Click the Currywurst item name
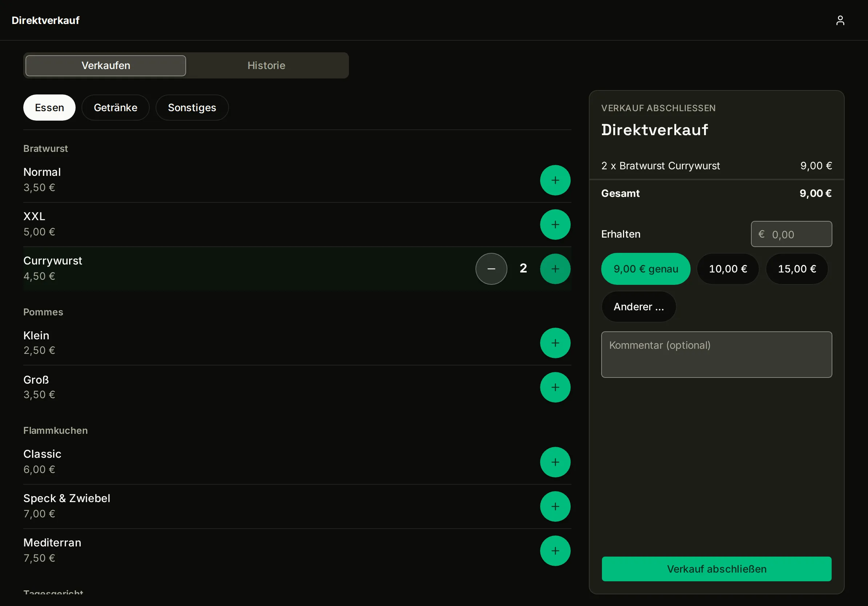This screenshot has height=606, width=868. 53,261
